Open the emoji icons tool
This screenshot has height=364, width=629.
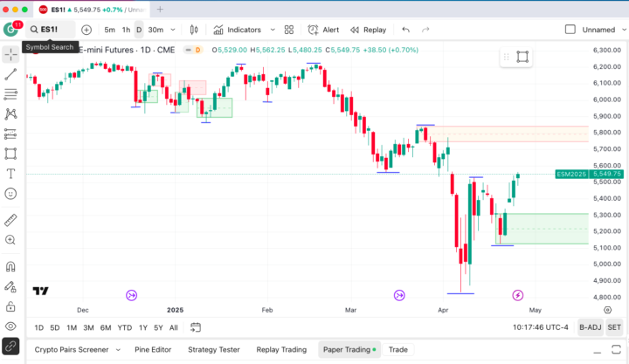pyautogui.click(x=10, y=194)
